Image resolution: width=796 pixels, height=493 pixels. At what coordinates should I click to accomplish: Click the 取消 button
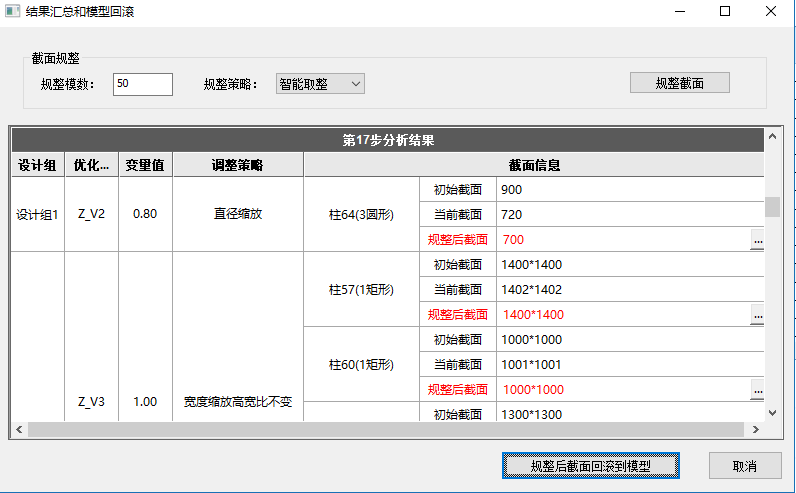[744, 466]
